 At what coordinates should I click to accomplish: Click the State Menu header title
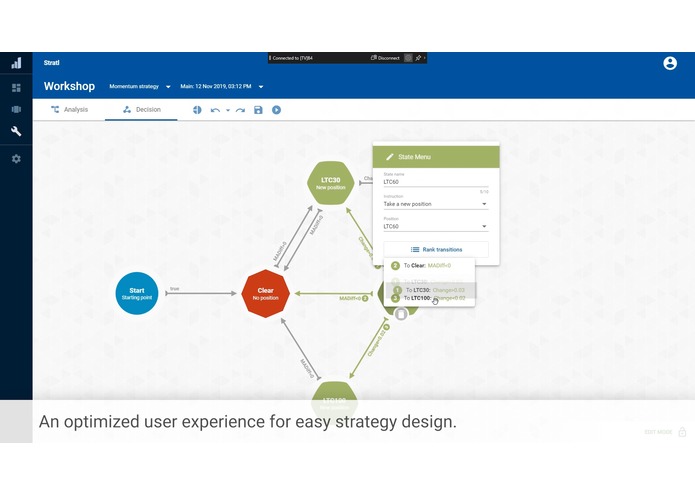(x=414, y=157)
